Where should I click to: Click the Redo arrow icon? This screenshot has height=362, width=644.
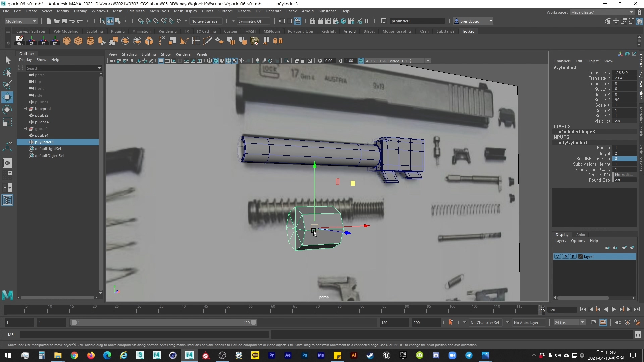click(x=80, y=21)
